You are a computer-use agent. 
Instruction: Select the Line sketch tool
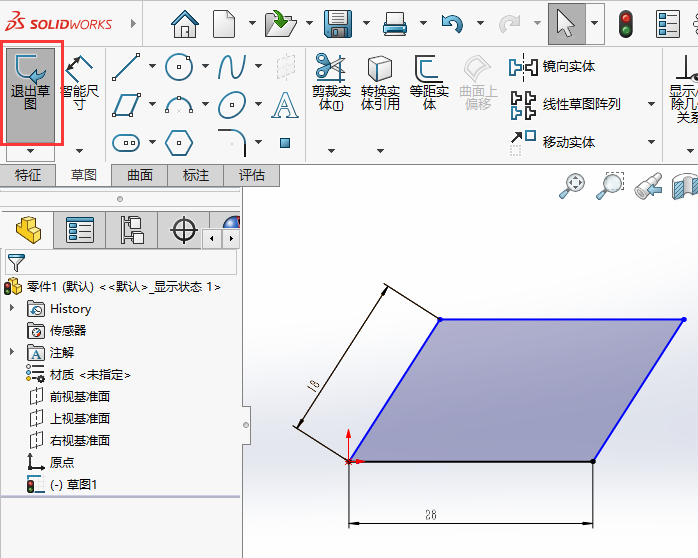126,67
